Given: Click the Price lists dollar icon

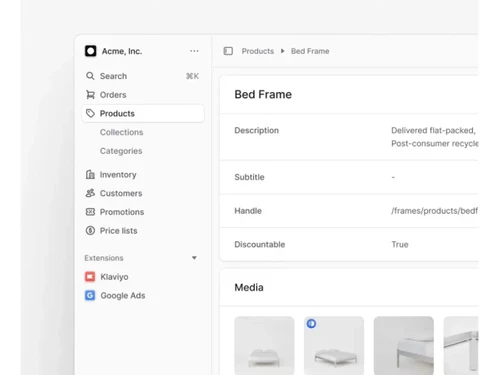Looking at the screenshot, I should [90, 230].
